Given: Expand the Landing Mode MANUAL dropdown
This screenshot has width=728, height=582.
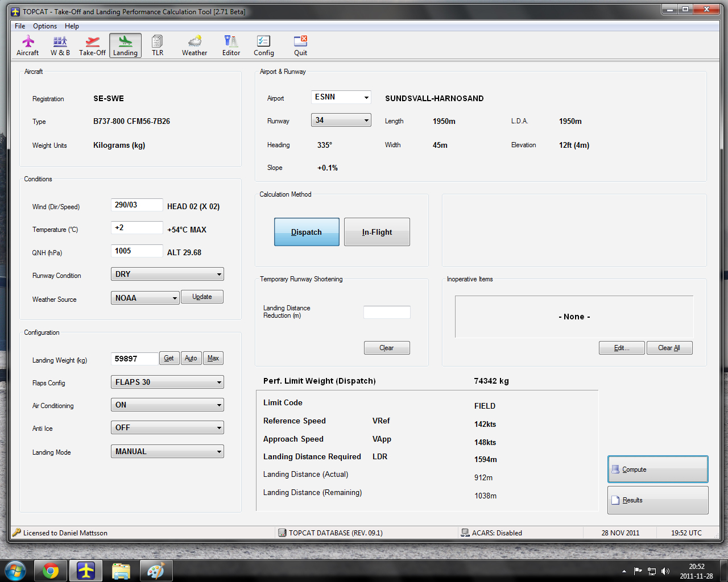Looking at the screenshot, I should pos(167,451).
